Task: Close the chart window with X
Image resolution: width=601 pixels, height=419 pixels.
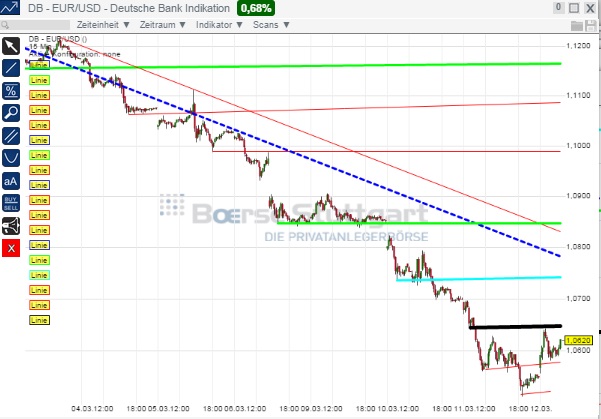Action: (x=590, y=8)
